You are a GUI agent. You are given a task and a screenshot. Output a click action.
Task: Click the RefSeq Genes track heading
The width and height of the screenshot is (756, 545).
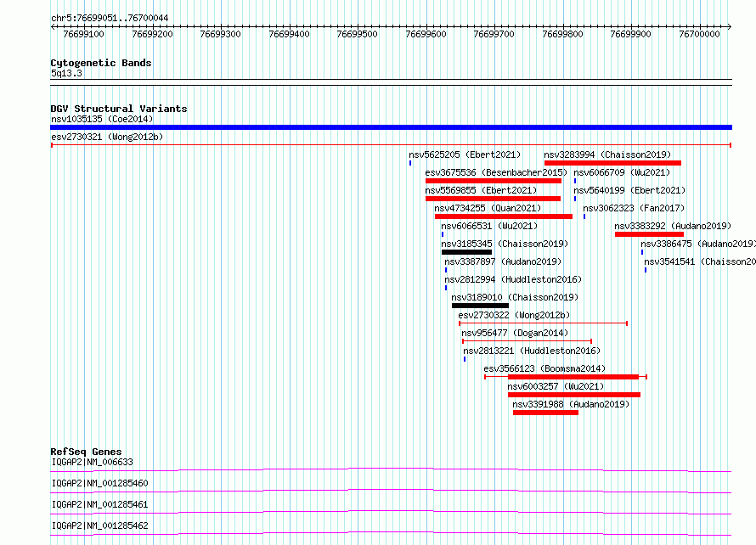86,452
